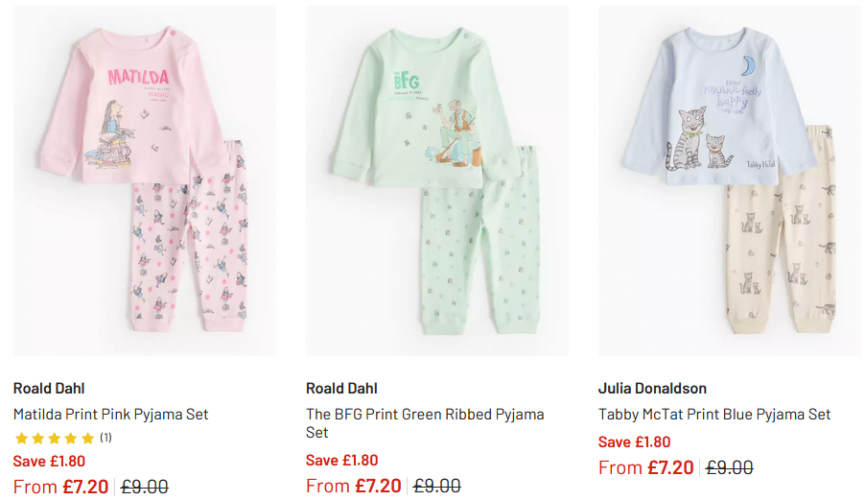Click the Save £1.80 label under BFG set
865x501 pixels.
[342, 460]
